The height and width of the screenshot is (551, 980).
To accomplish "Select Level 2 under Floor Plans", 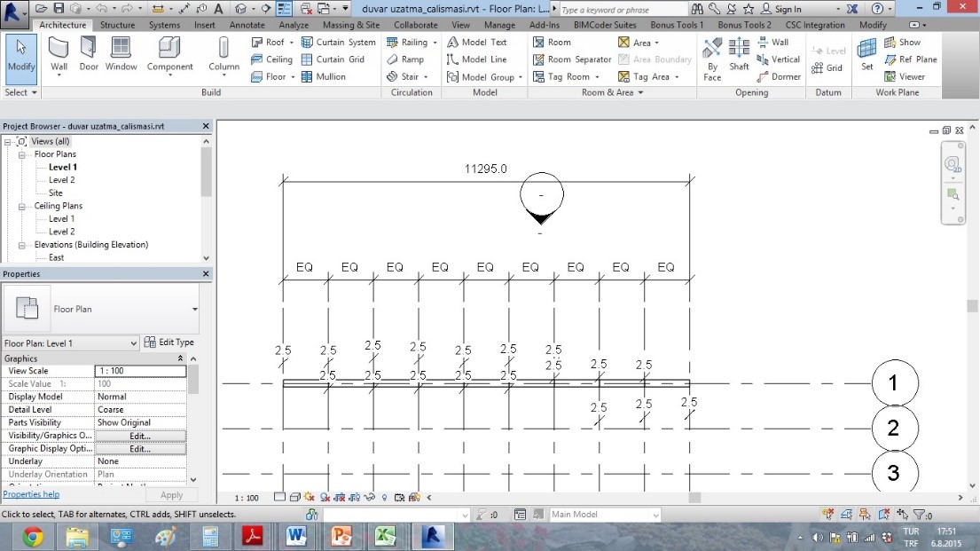I will 61,180.
